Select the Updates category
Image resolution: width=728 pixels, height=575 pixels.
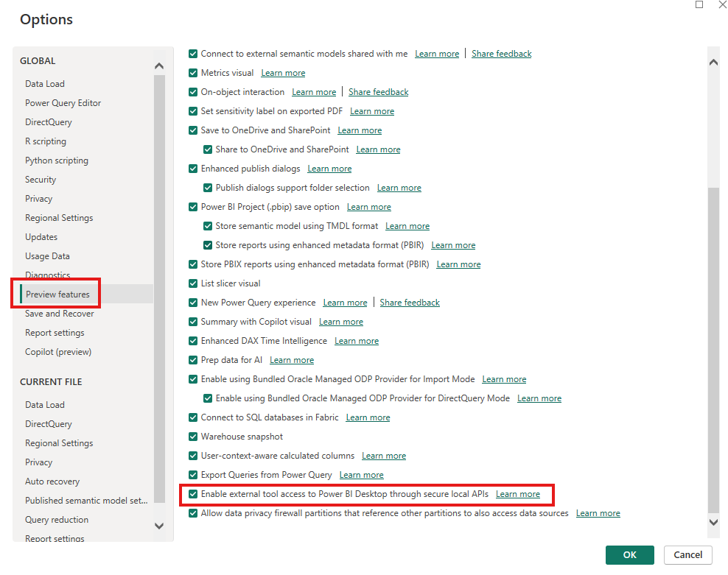(41, 236)
